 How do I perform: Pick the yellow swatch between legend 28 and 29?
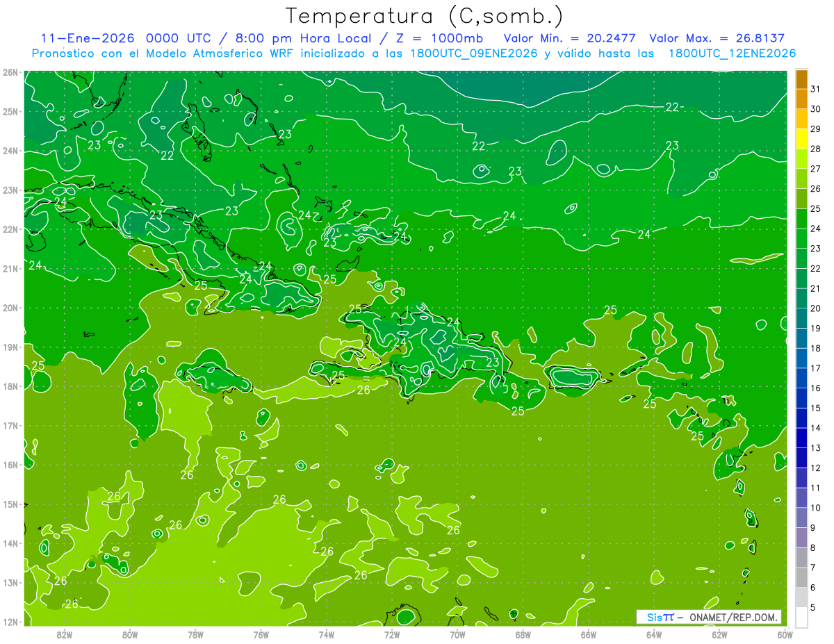(x=801, y=139)
